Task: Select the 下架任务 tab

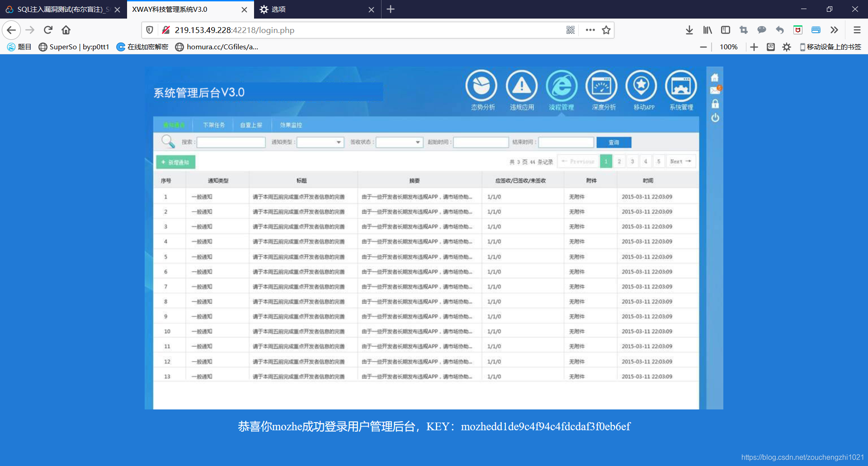Action: (x=214, y=125)
